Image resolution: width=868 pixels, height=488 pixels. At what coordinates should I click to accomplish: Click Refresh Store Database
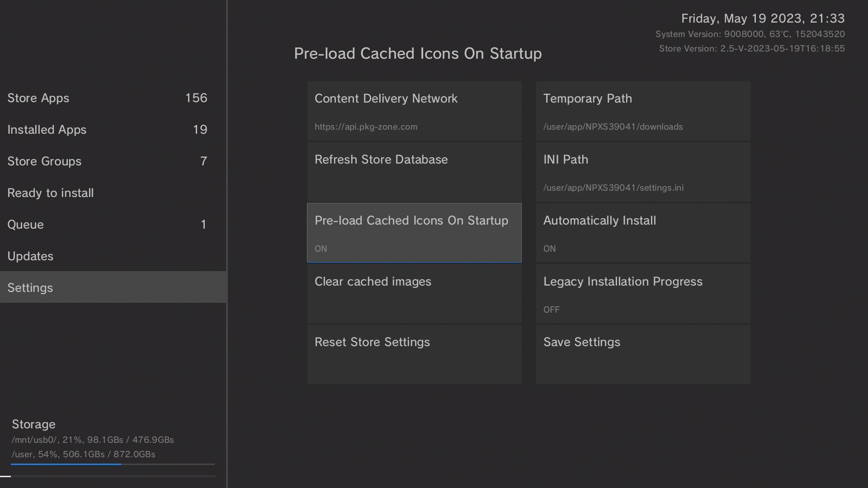[x=414, y=172]
